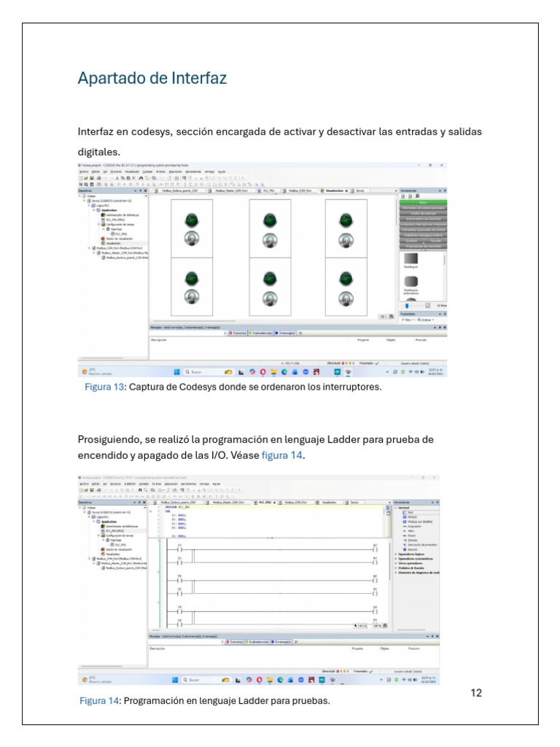The width and height of the screenshot is (560, 747).
Task: Select top-right green lamp in Figura 13
Action: point(346,220)
